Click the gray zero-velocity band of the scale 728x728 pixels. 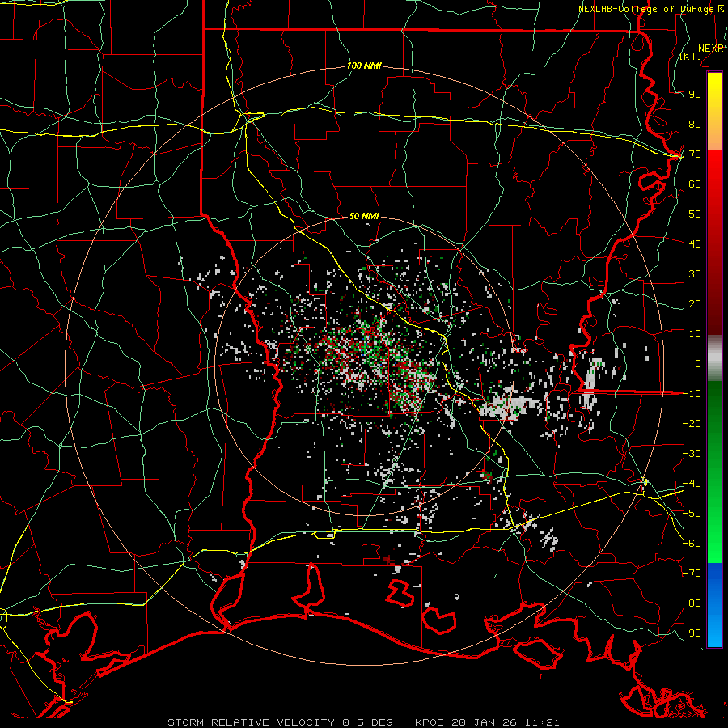(x=714, y=358)
